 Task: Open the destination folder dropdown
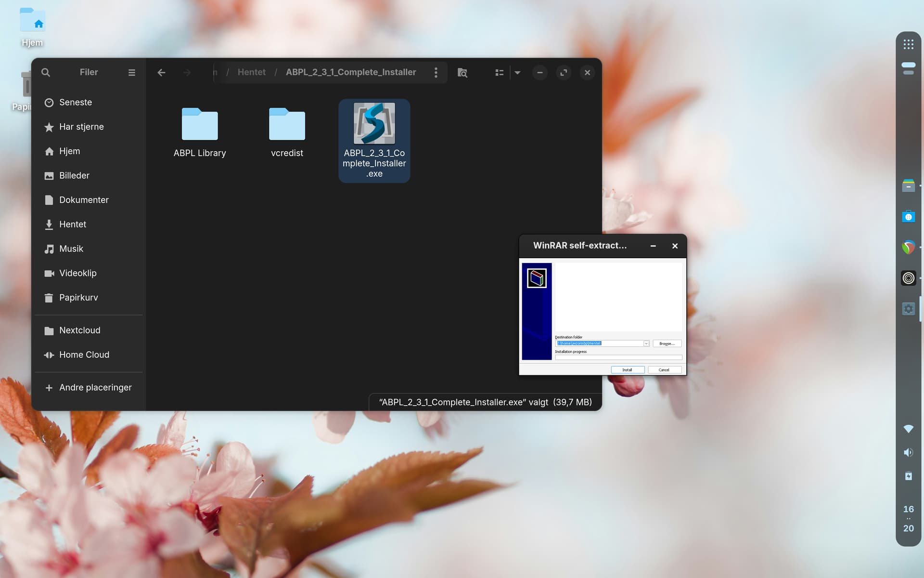coord(646,343)
